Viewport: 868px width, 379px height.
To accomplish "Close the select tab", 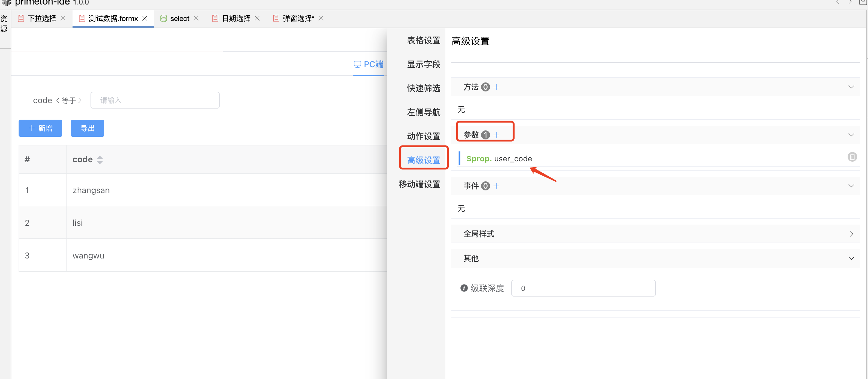I will point(196,19).
